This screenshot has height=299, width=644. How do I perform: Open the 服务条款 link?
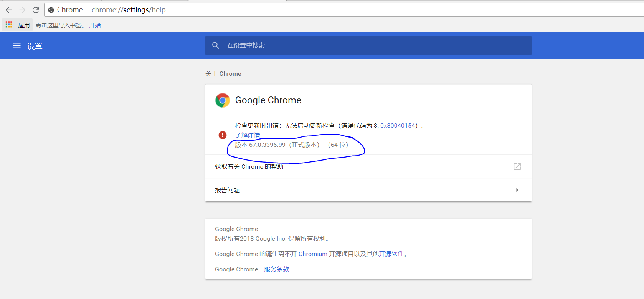tap(277, 269)
